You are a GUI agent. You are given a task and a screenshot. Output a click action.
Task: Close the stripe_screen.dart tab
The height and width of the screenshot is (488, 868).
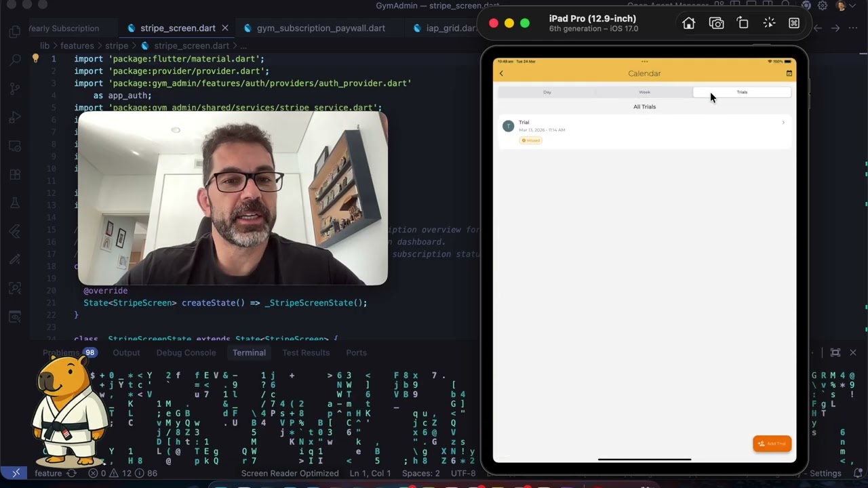click(x=225, y=28)
